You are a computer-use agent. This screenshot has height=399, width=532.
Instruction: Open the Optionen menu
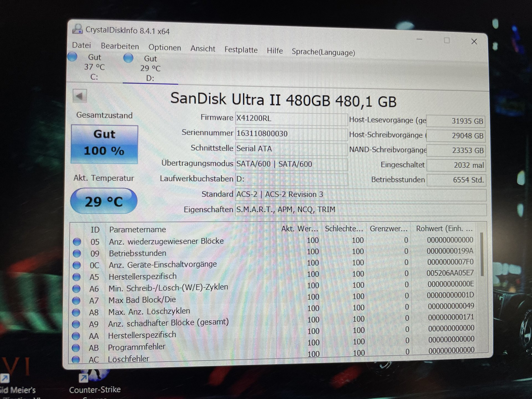click(x=165, y=48)
